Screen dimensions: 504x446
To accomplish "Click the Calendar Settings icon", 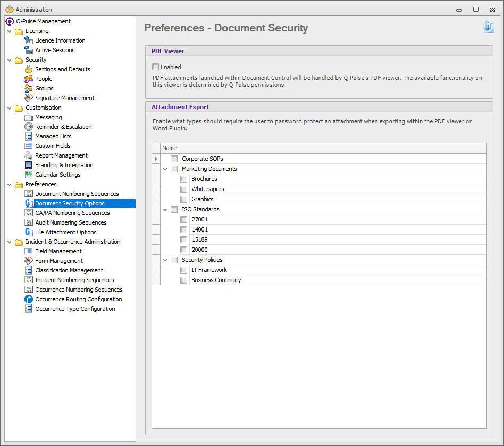I will tap(29, 175).
